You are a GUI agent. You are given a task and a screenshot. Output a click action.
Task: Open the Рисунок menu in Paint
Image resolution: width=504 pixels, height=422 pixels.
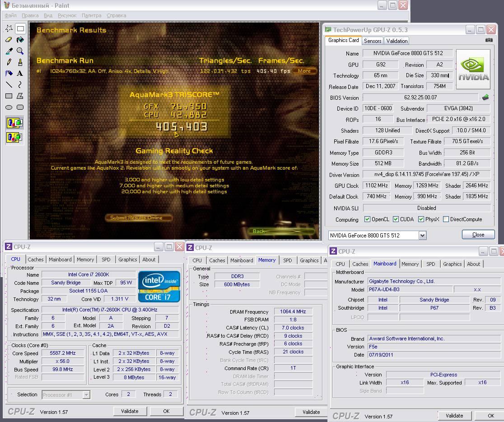67,15
